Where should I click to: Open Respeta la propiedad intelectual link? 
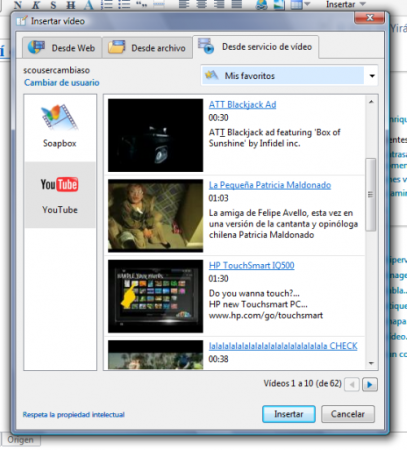point(74,415)
